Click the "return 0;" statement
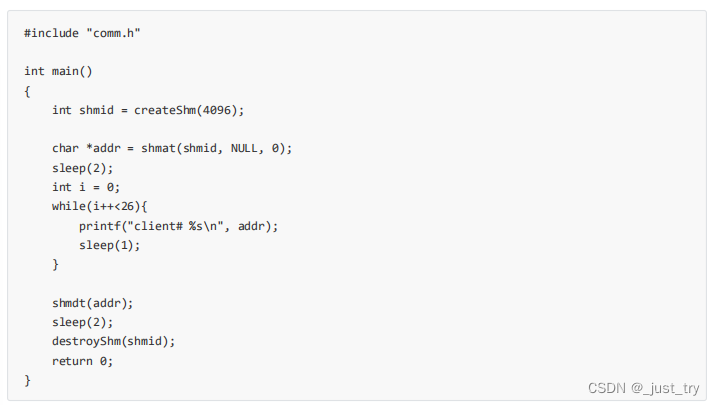 [83, 361]
